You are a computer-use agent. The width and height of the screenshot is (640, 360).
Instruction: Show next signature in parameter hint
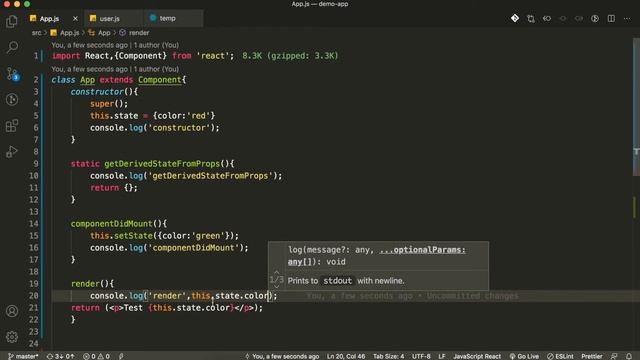[276, 287]
